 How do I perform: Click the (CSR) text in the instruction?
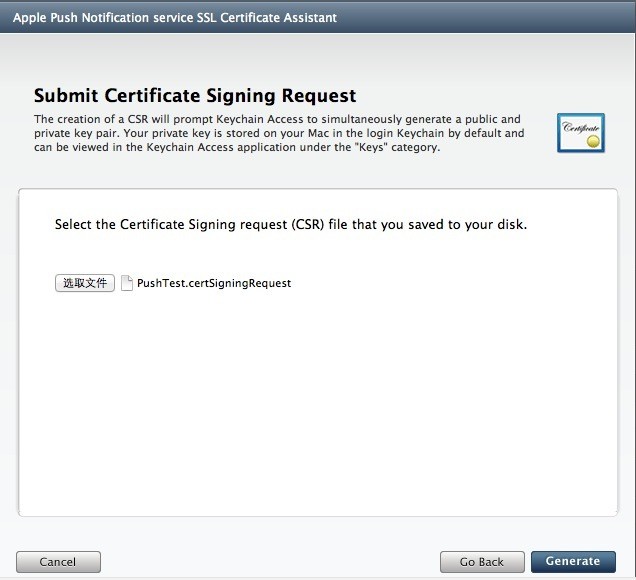(x=308, y=224)
